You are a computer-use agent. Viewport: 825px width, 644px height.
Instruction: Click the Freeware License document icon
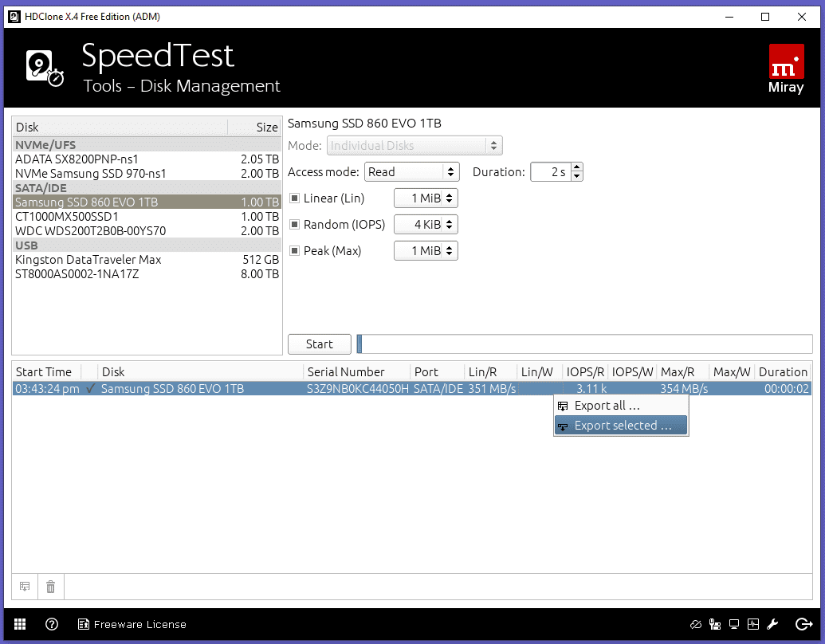click(x=83, y=624)
